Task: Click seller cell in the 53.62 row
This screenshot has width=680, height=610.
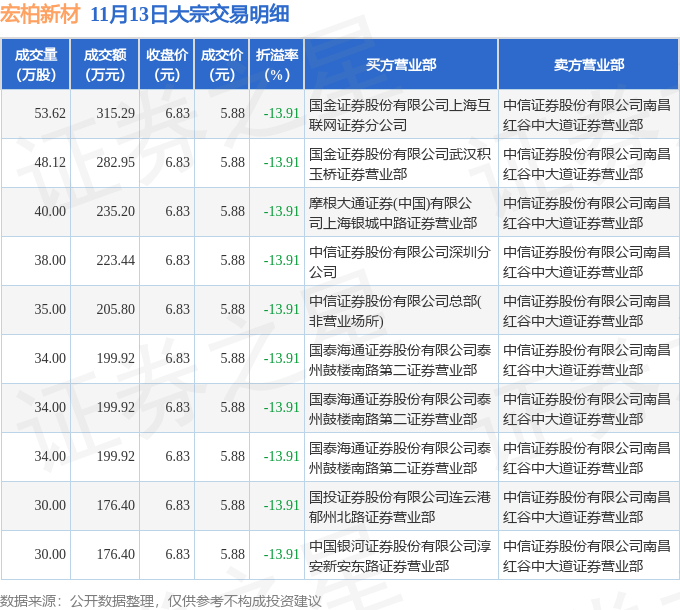Action: [587, 115]
